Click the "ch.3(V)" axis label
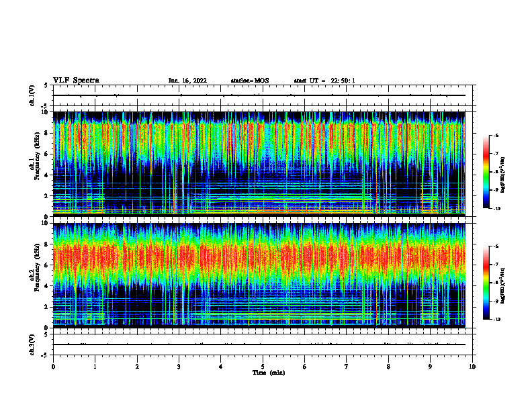This screenshot has width=532, height=411. pos(32,345)
